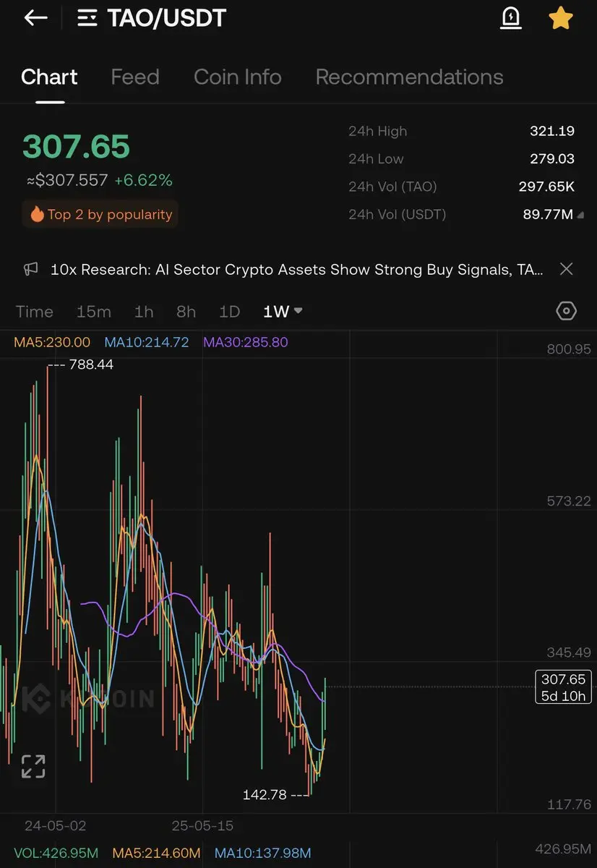The image size is (597, 868).
Task: Open chart settings hexagon icon
Action: click(567, 311)
